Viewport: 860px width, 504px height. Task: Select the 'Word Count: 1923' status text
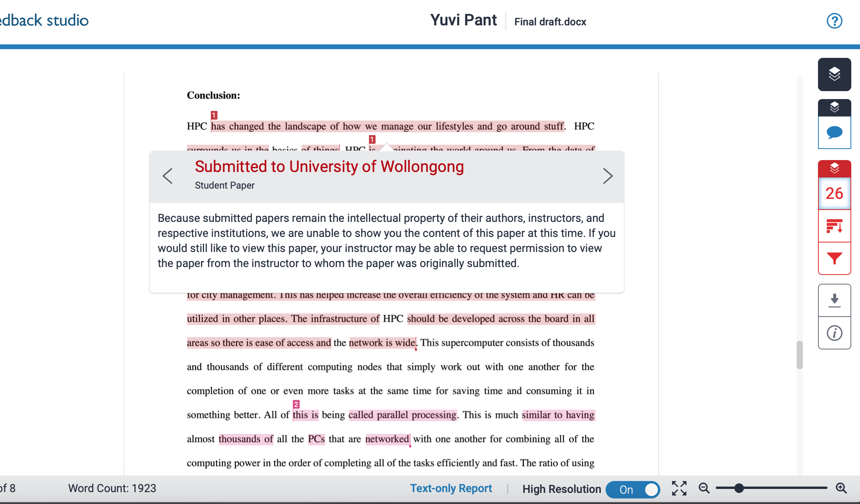click(x=112, y=488)
